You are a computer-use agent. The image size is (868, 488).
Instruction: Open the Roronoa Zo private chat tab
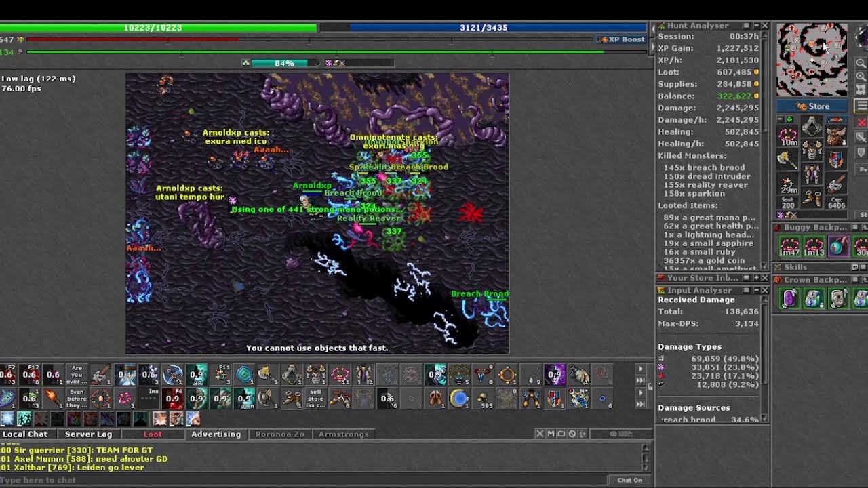point(279,434)
